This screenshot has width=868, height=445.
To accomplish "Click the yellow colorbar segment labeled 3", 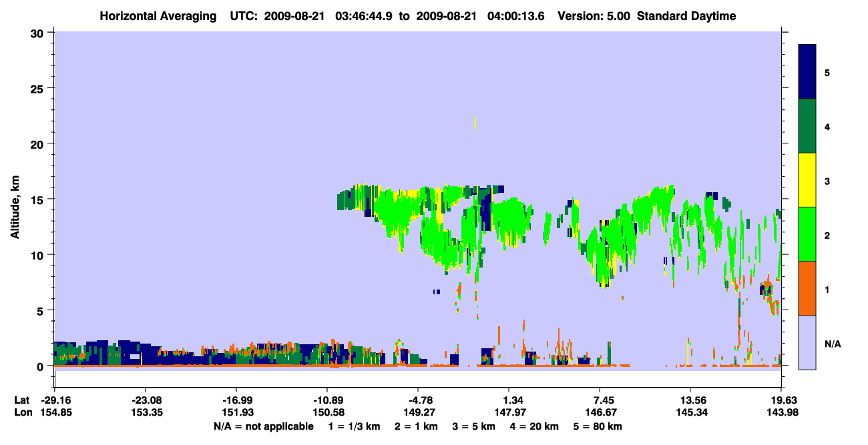I will (x=807, y=180).
